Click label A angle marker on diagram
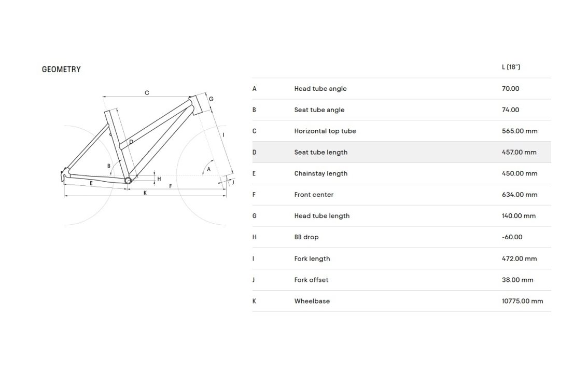This screenshot has height=368, width=588. (x=209, y=169)
